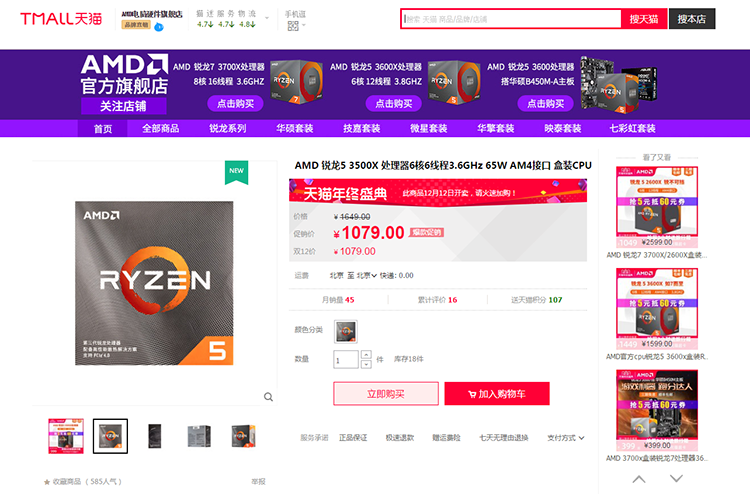The width and height of the screenshot is (750, 494).
Task: Open the AMD官方cpu锐龙5 3600x title link
Action: coord(657,357)
